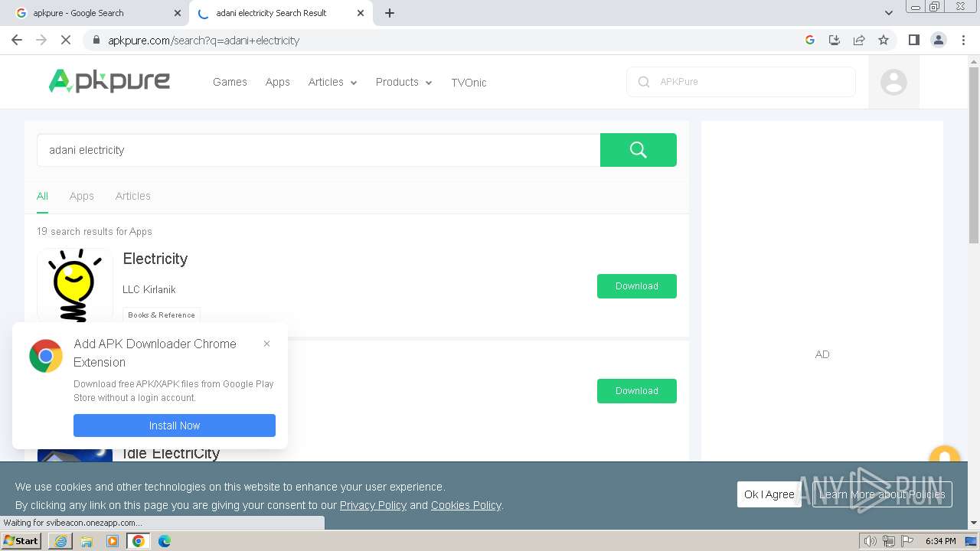Open the Privacy Policy link
The width and height of the screenshot is (980, 551).
coord(373,505)
